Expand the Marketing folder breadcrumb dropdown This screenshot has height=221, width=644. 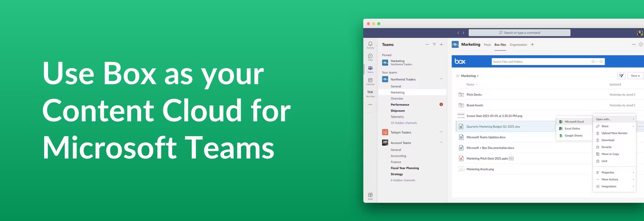(470, 76)
